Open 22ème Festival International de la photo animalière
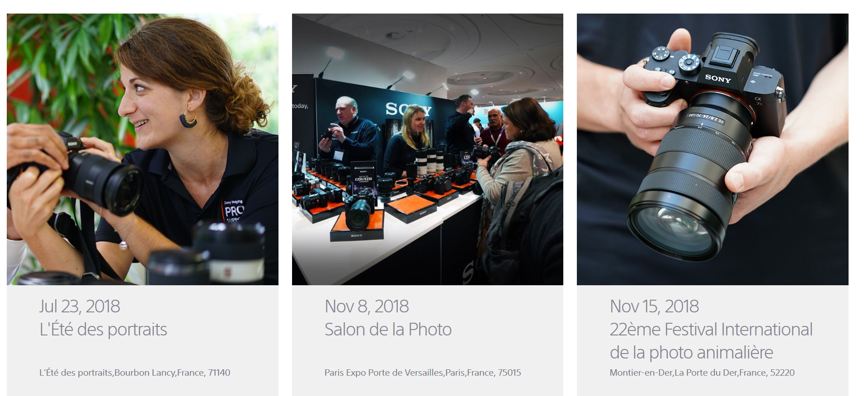Viewport: 868px width, 396px height. 711,341
